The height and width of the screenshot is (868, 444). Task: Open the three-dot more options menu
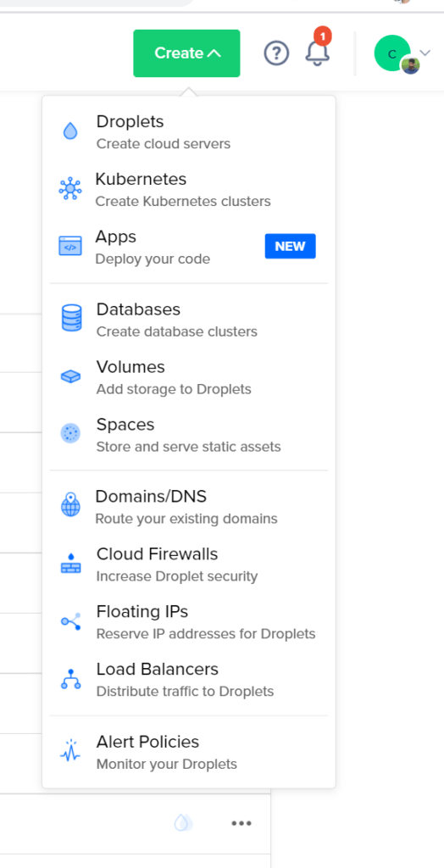tap(241, 823)
